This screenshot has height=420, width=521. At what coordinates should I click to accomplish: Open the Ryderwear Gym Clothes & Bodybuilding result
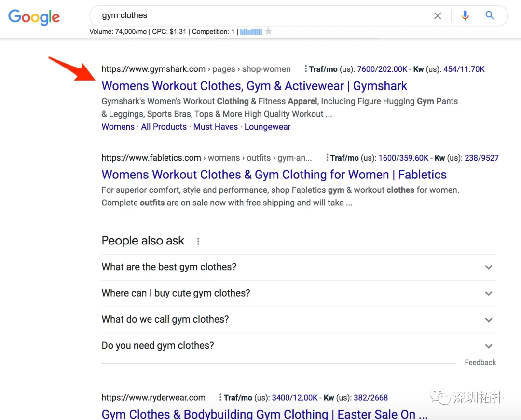pyautogui.click(x=264, y=414)
